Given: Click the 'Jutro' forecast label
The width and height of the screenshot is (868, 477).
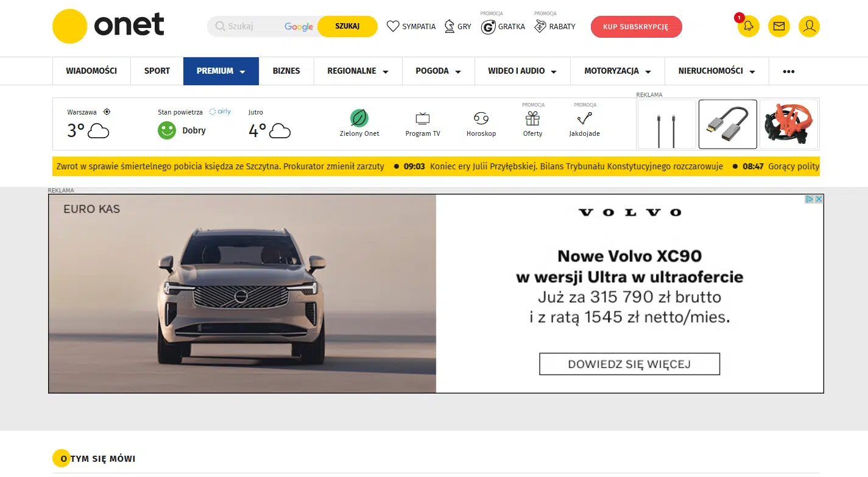Looking at the screenshot, I should pyautogui.click(x=256, y=112).
